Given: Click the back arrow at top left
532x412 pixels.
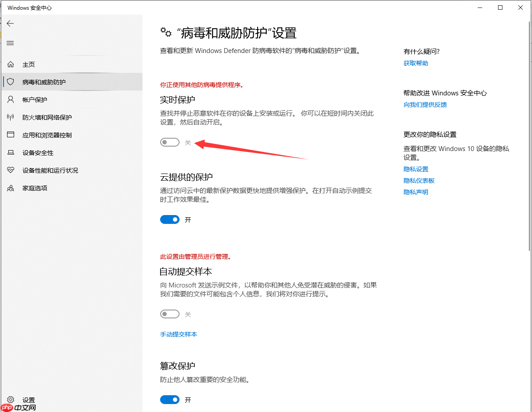Looking at the screenshot, I should [x=10, y=23].
